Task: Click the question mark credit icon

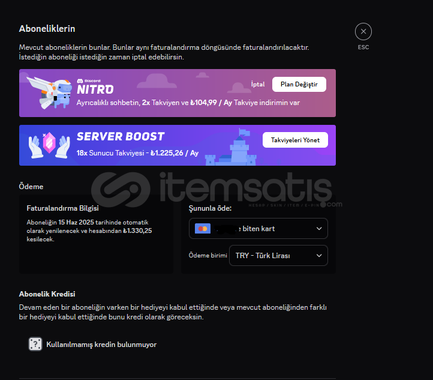Action: pos(35,344)
